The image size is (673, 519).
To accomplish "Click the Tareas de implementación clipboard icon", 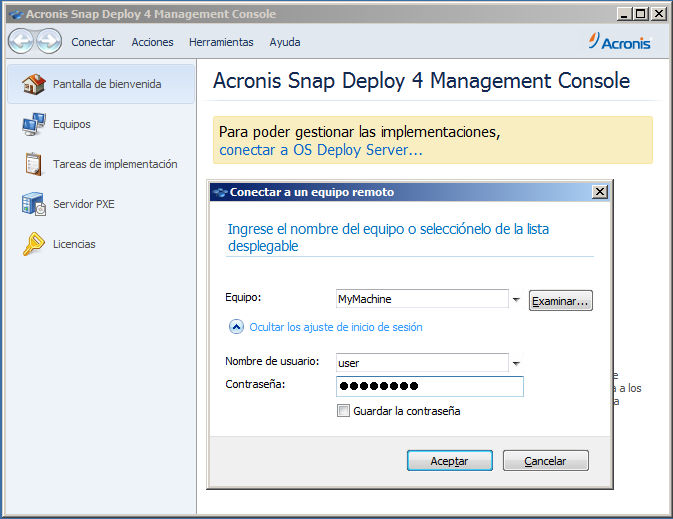I will pos(34,164).
